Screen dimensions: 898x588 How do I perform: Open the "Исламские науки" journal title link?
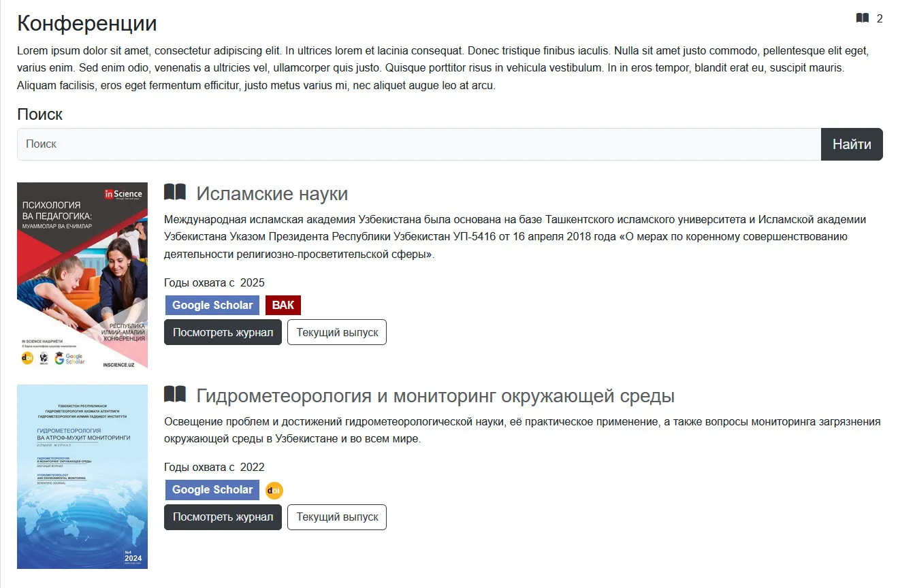click(x=272, y=193)
